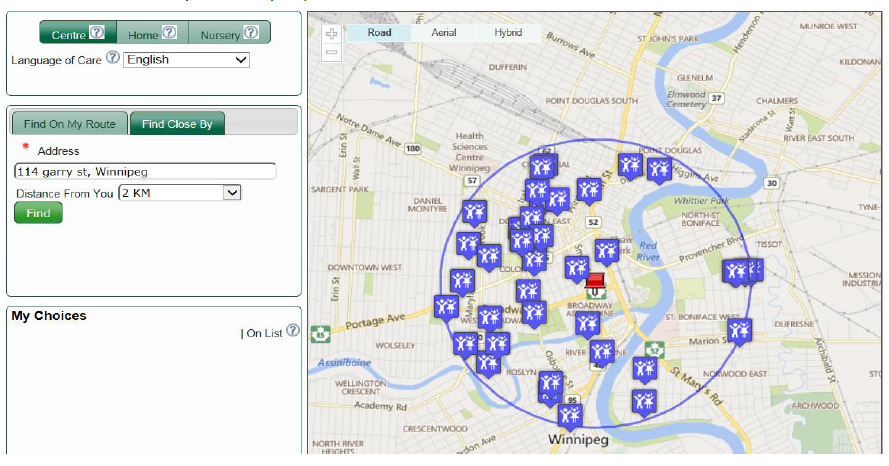Click childcare marker near Marion St
The width and height of the screenshot is (889, 466).
[x=739, y=330]
